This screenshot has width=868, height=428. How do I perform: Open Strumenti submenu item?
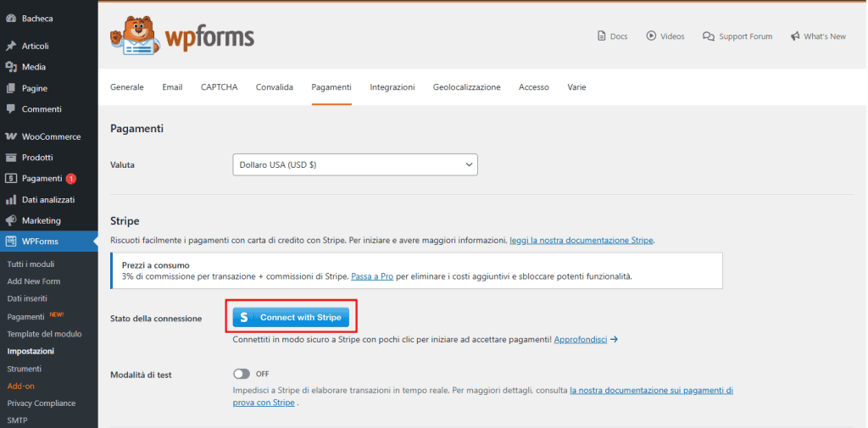25,368
